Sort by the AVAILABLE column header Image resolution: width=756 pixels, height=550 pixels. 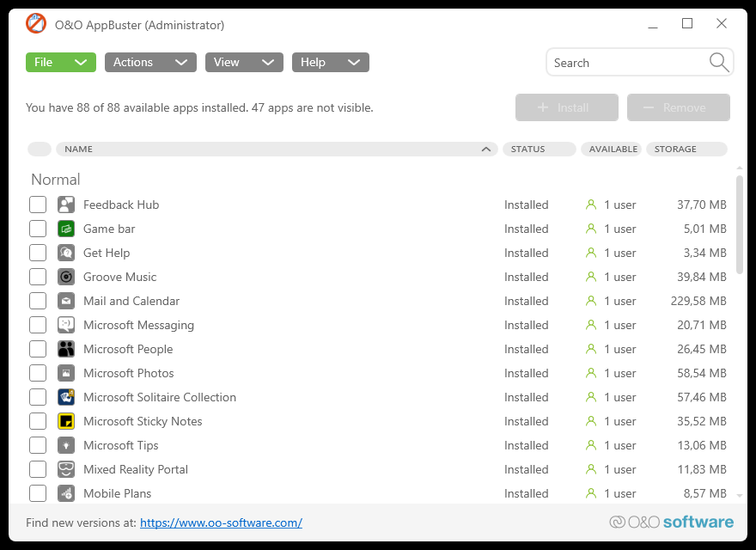coord(611,149)
